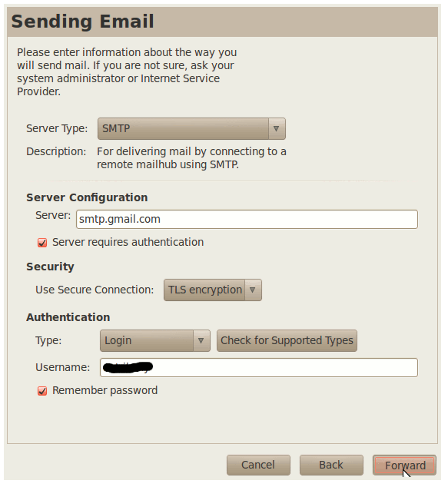Click the arrow on the SMTP dropdown
The image size is (448, 487).
tap(276, 128)
